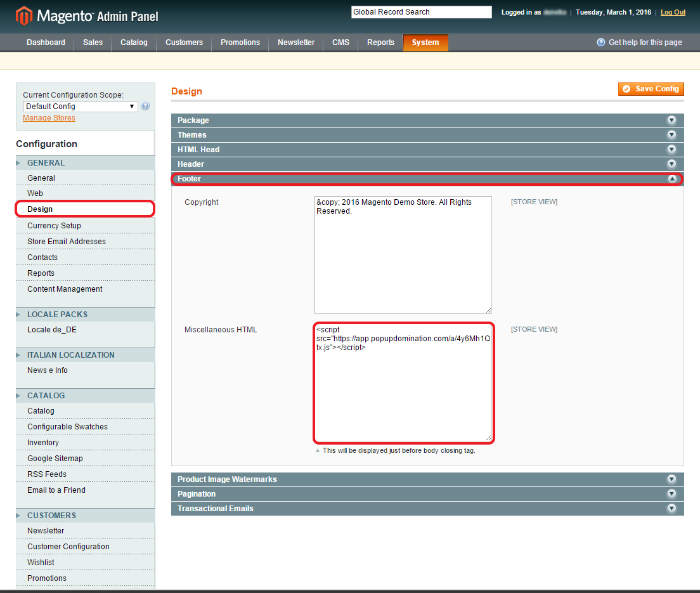700x593 pixels.
Task: Open the Catalog top menu
Action: point(134,42)
